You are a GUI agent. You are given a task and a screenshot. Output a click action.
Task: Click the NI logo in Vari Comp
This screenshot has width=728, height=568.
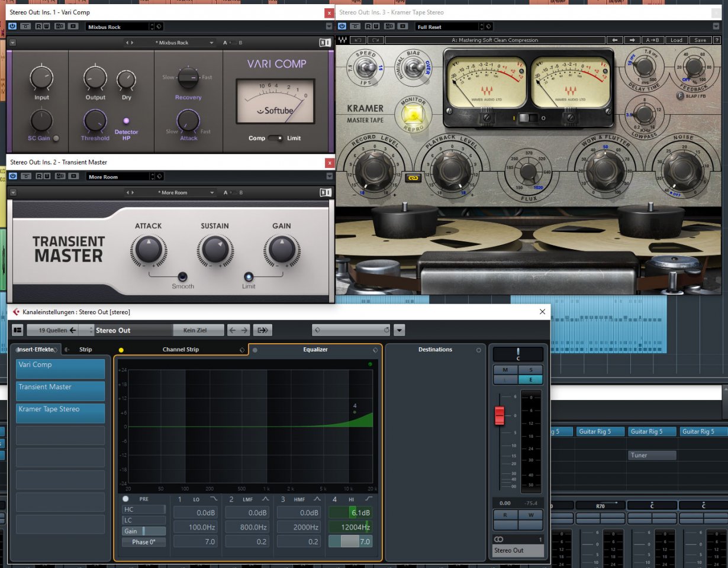324,43
